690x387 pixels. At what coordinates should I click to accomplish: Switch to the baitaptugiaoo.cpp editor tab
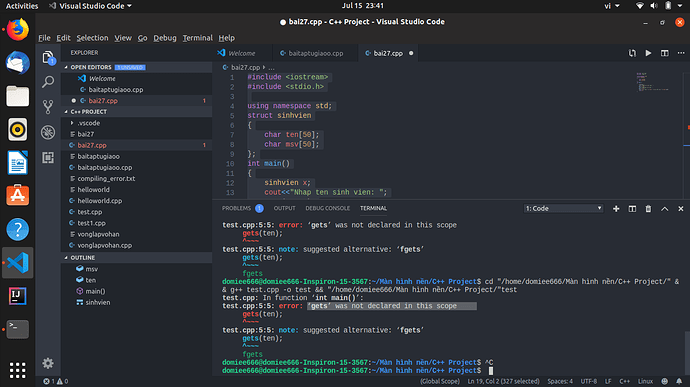point(315,53)
